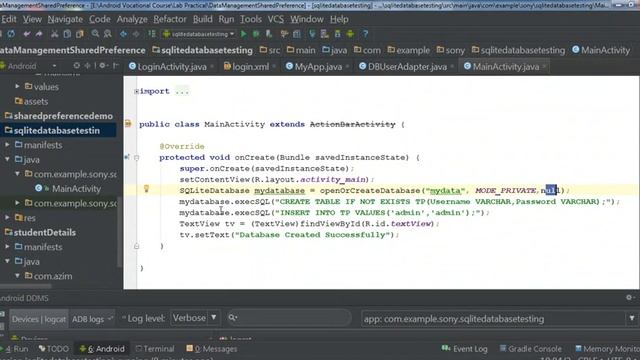Open the Build menu
The width and height of the screenshot is (640, 360).
coord(202,19)
